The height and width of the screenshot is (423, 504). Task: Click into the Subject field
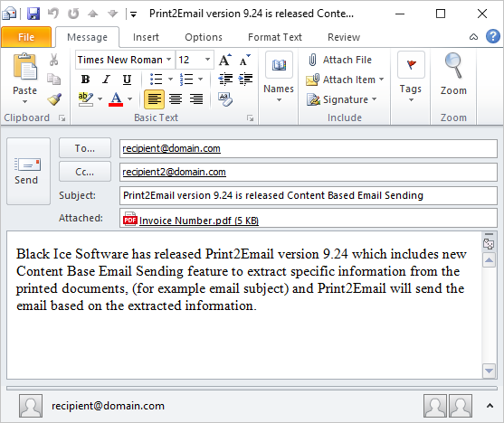point(308,195)
